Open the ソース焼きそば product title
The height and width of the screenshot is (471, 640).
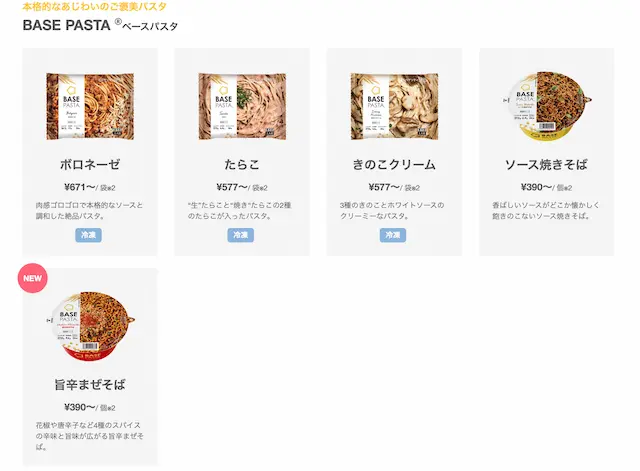pyautogui.click(x=547, y=164)
